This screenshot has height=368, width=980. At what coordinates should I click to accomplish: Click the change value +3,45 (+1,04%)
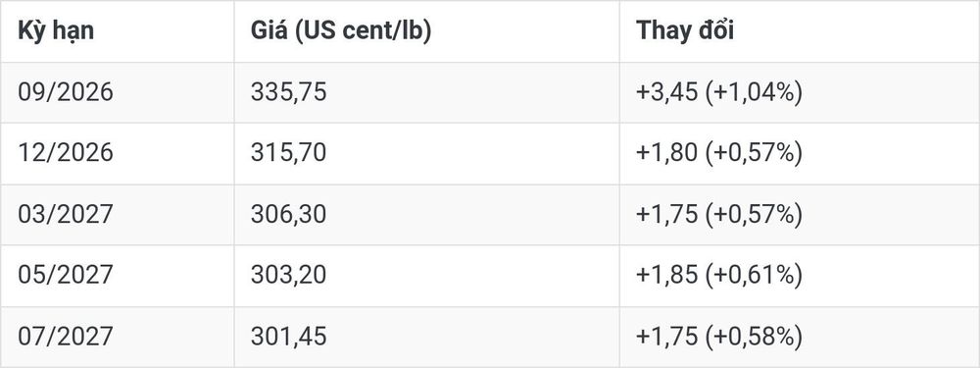pyautogui.click(x=718, y=92)
